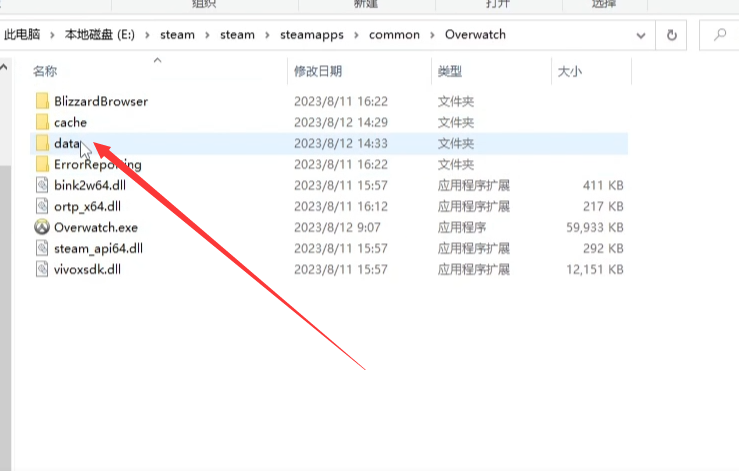The height and width of the screenshot is (471, 739).
Task: Go to 本地磁盘 (E:) in breadcrumb
Action: click(99, 35)
